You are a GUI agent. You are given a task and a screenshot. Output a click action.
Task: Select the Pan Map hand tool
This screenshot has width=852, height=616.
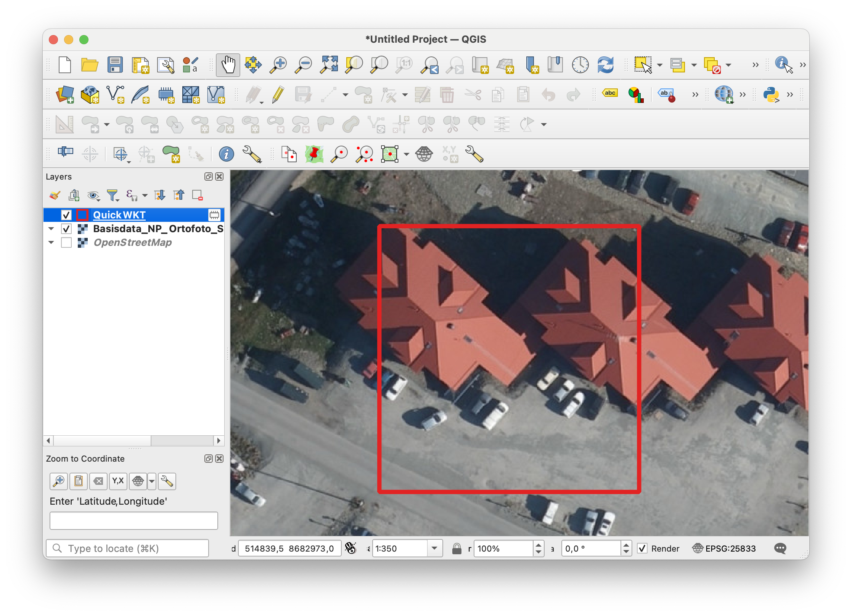228,65
